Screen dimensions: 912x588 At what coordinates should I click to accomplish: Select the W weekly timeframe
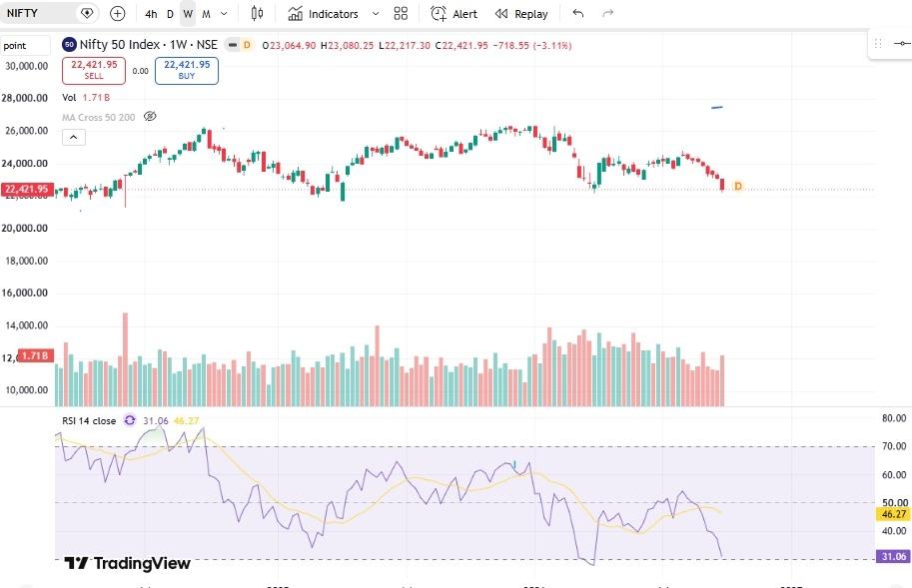click(x=187, y=14)
